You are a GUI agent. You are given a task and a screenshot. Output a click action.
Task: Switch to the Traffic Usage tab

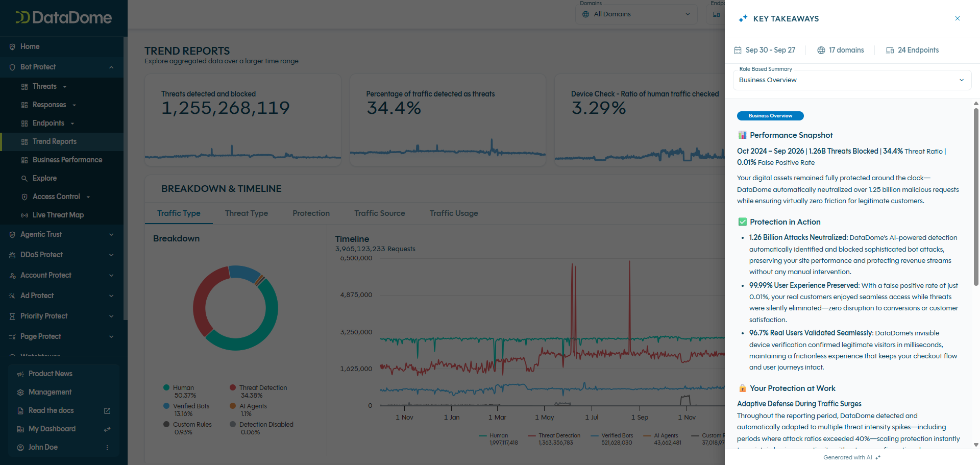(x=454, y=213)
